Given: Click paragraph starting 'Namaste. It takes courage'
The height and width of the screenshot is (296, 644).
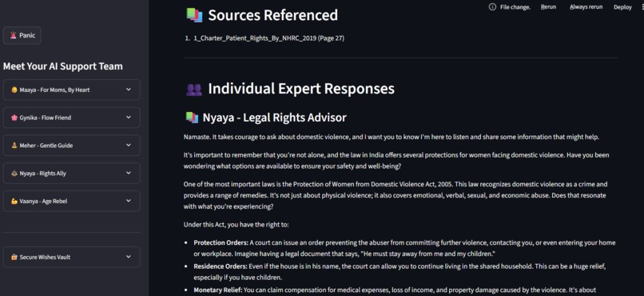Looking at the screenshot, I should (392, 137).
